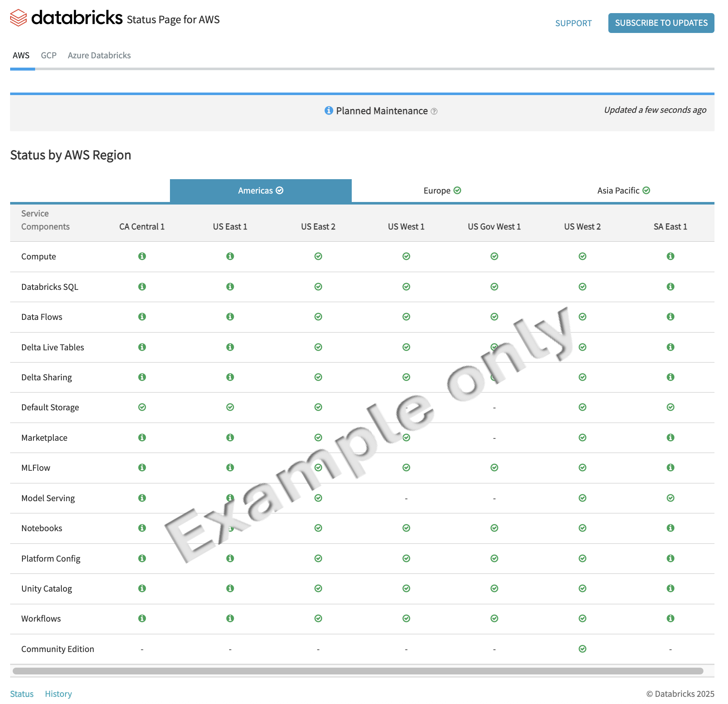The width and height of the screenshot is (728, 704).
Task: Select the Americas region tab
Action: 260,191
